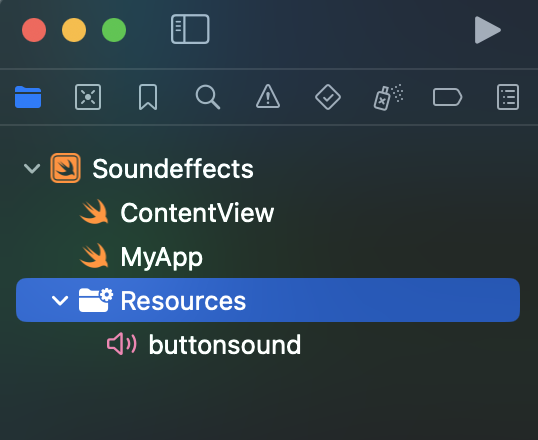Viewport: 538px width, 440px height.
Task: Run the app with the play button
Action: click(488, 30)
